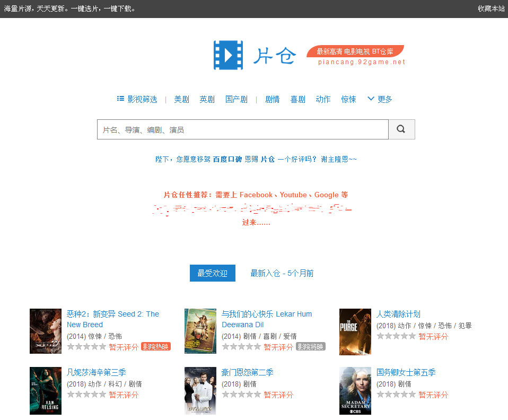The height and width of the screenshot is (420, 508).
Task: Open title 凡妮莎海辛第三季
Action: 96,372
